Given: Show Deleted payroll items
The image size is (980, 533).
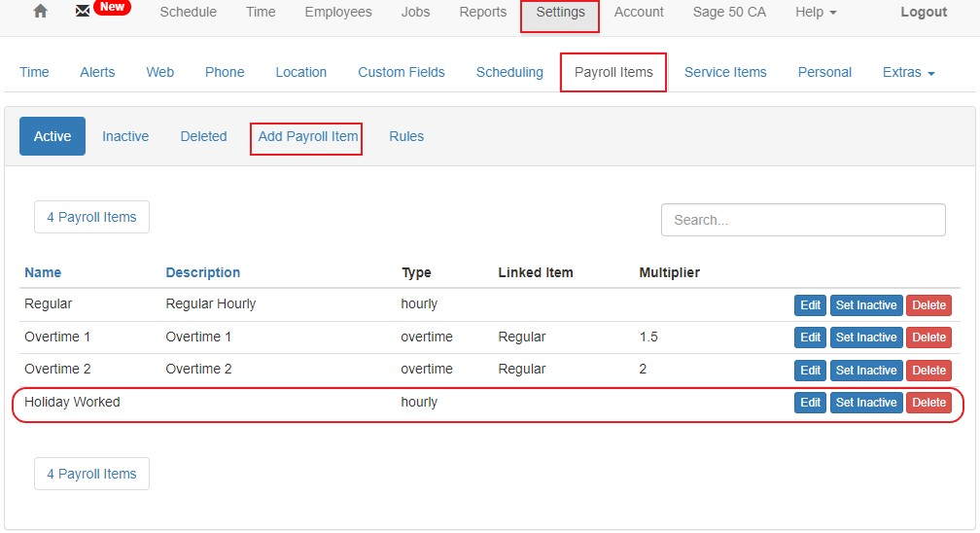Looking at the screenshot, I should click(x=204, y=136).
